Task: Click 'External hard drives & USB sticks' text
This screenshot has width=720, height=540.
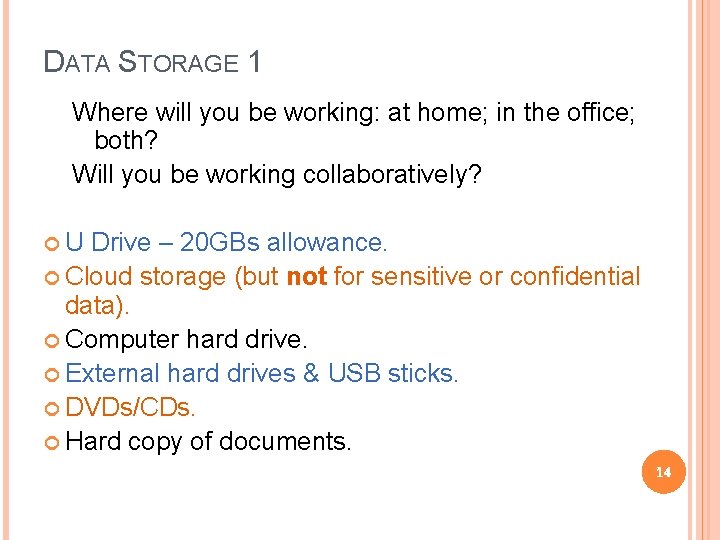Action: [262, 373]
